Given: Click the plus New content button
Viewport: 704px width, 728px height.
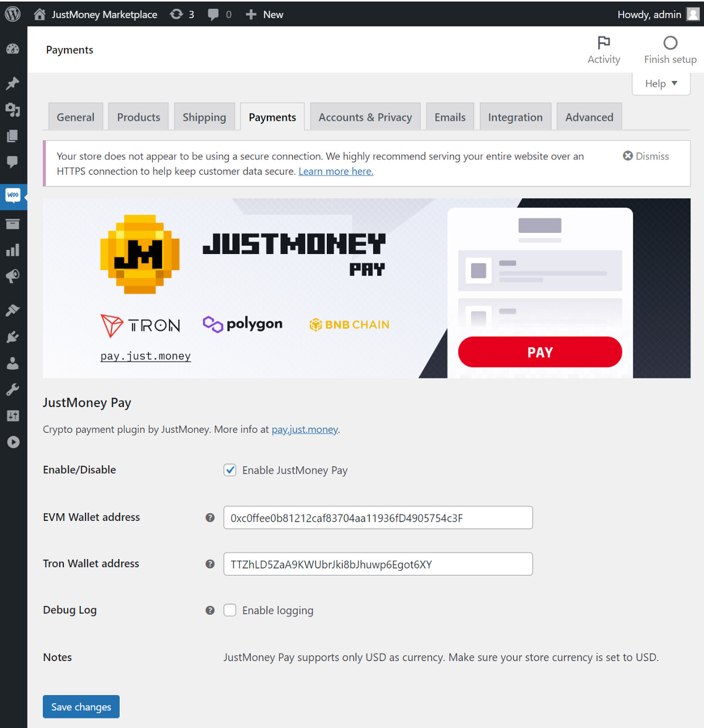Looking at the screenshot, I should point(264,14).
